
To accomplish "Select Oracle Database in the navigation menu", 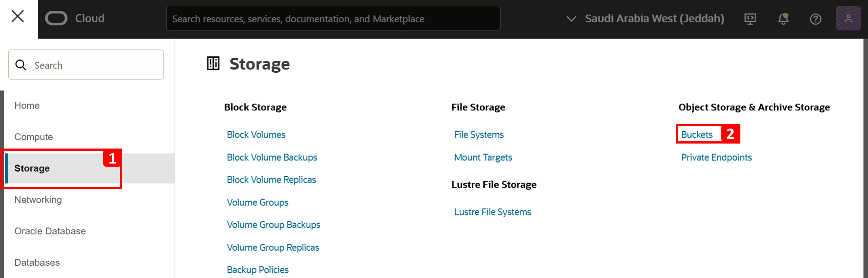I will (50, 231).
